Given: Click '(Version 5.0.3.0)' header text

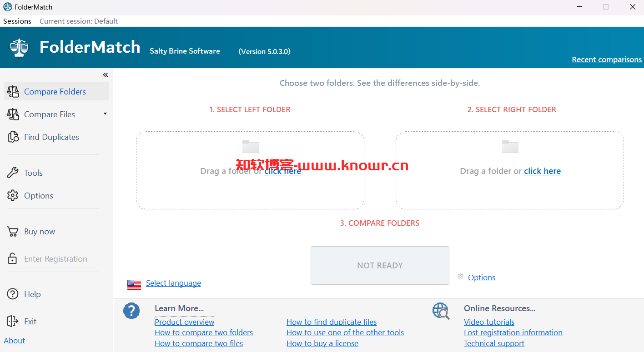Looking at the screenshot, I should pos(264,51).
